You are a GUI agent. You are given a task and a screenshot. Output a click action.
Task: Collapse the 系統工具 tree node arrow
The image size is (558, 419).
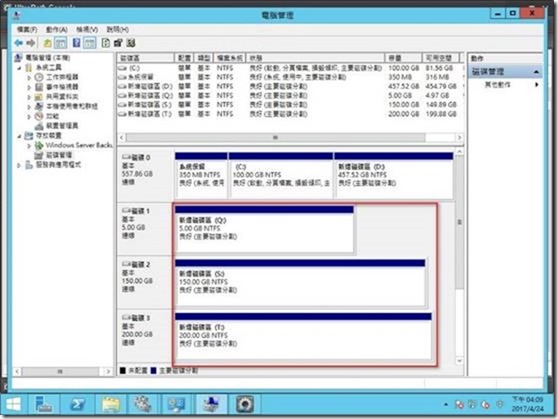pos(20,68)
